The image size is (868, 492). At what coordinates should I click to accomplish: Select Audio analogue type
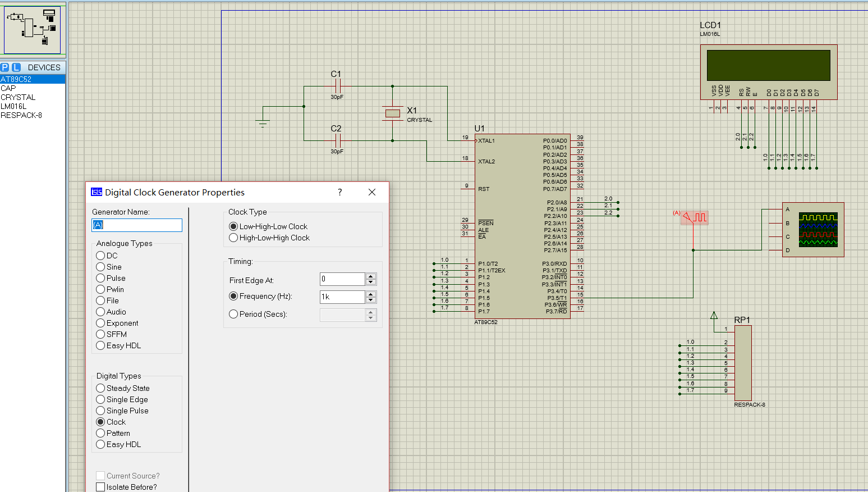[100, 312]
